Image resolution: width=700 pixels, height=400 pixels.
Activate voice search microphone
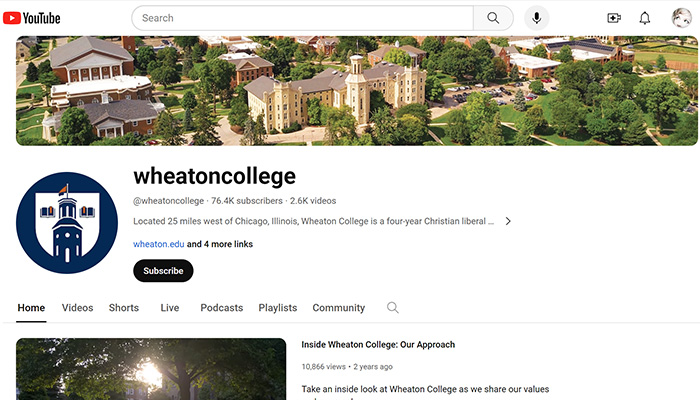click(x=537, y=18)
